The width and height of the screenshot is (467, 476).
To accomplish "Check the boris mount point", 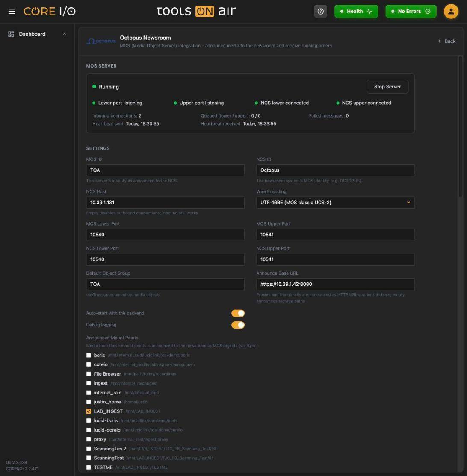I will 89,355.
